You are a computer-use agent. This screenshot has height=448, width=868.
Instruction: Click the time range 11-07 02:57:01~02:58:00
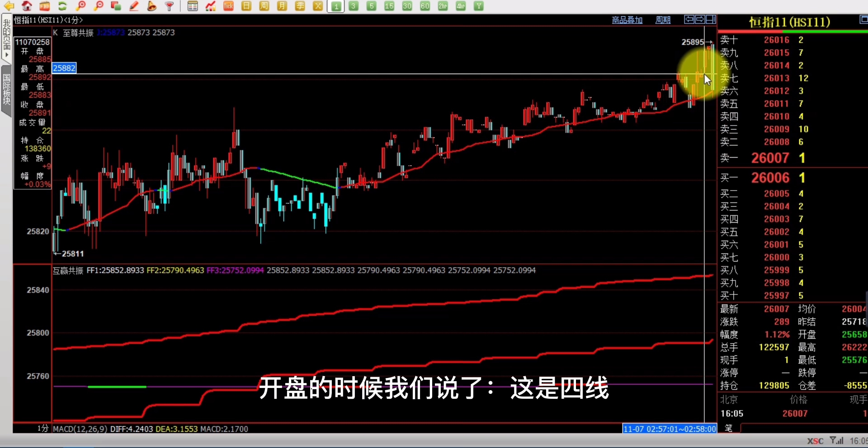pyautogui.click(x=670, y=429)
